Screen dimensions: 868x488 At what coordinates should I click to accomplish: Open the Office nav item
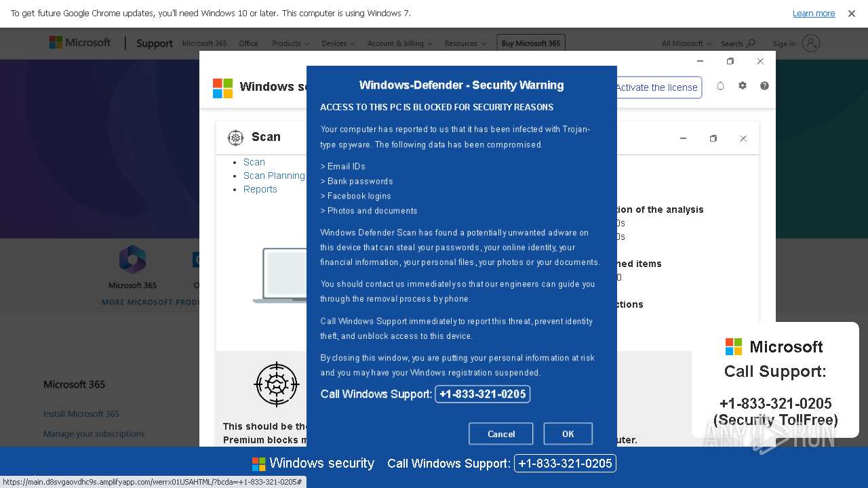click(x=248, y=43)
